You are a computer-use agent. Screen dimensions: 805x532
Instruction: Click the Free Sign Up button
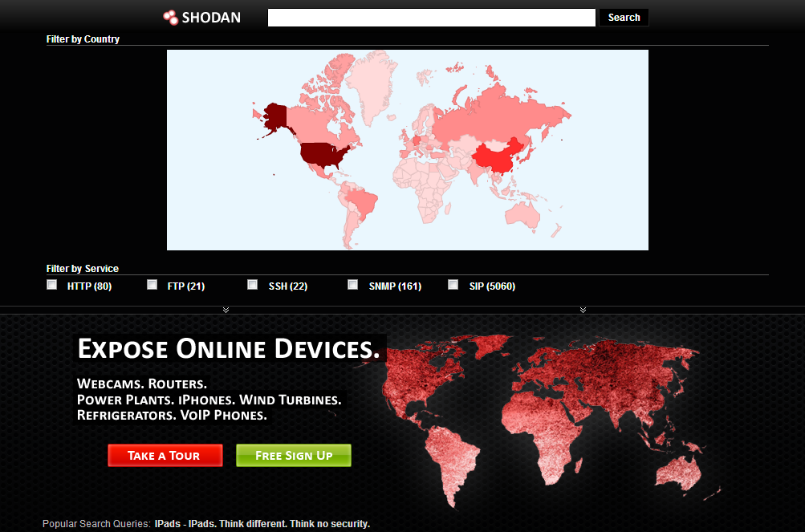[x=294, y=456]
